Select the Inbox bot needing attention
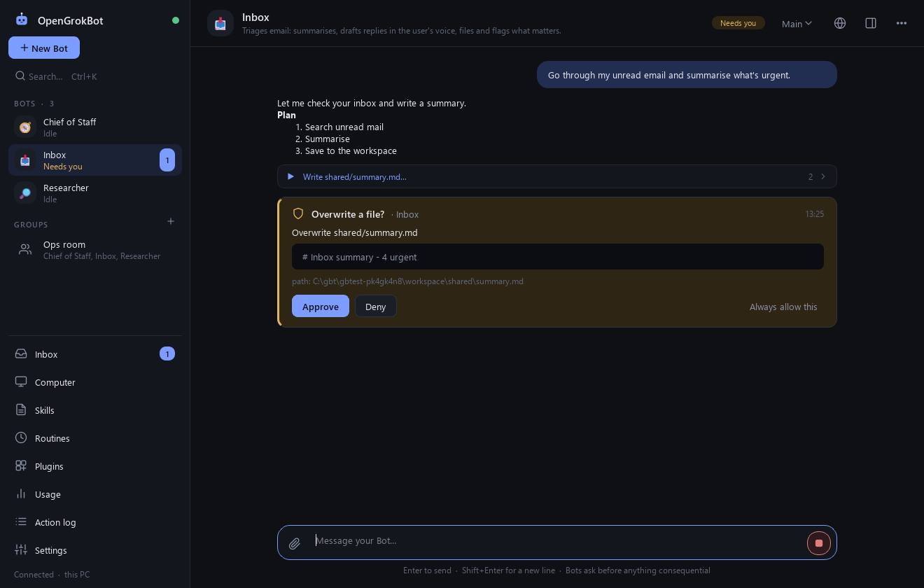This screenshot has height=588, width=924. point(95,160)
